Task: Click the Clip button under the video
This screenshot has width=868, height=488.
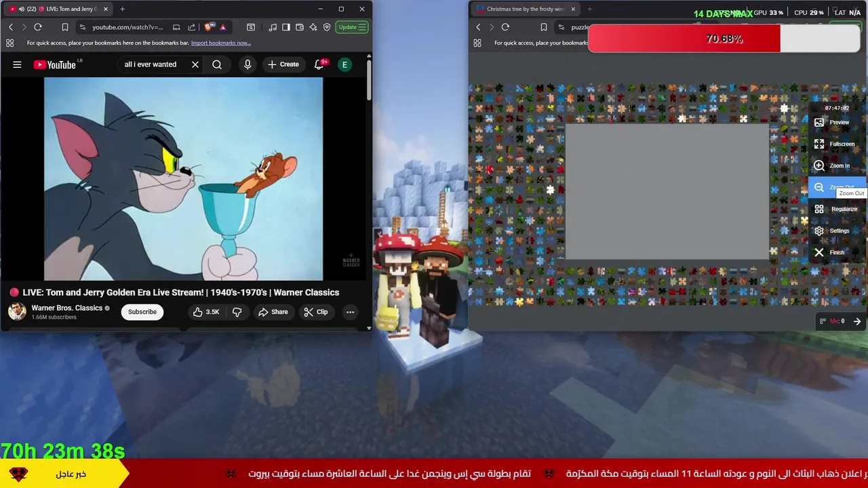Action: (316, 312)
